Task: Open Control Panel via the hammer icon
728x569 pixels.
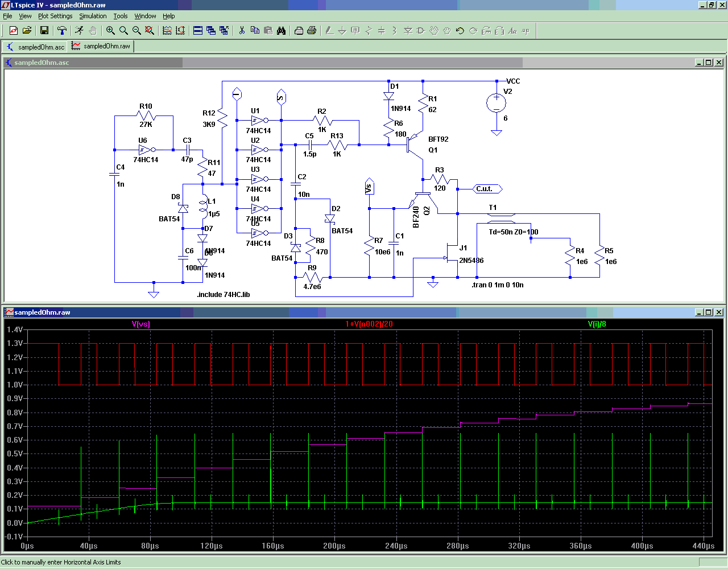Action: click(x=62, y=31)
